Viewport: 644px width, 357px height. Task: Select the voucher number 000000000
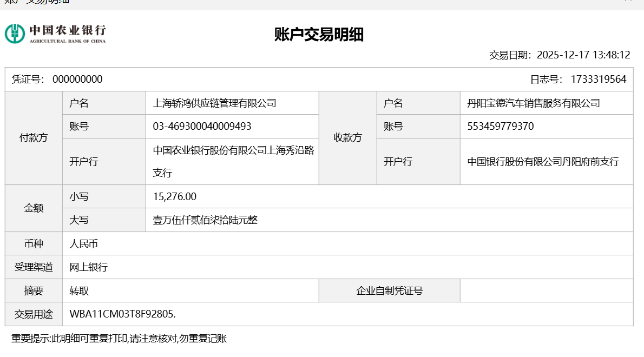pos(77,80)
